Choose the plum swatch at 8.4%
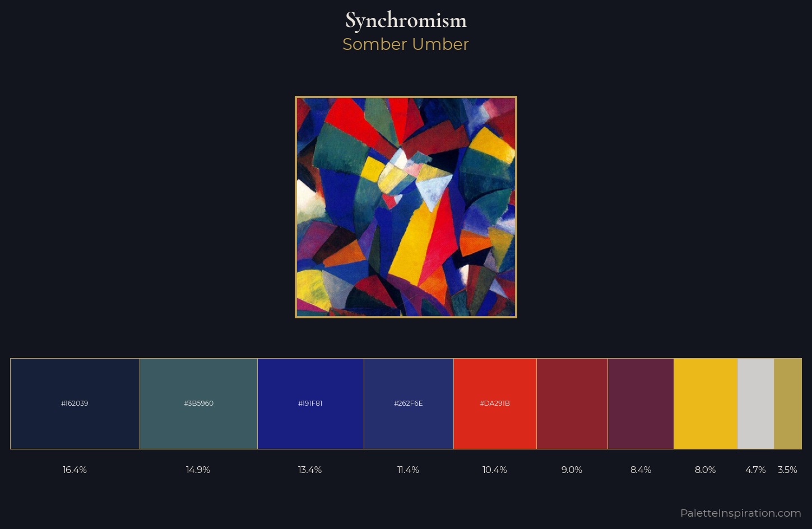812x529 pixels. [x=641, y=403]
